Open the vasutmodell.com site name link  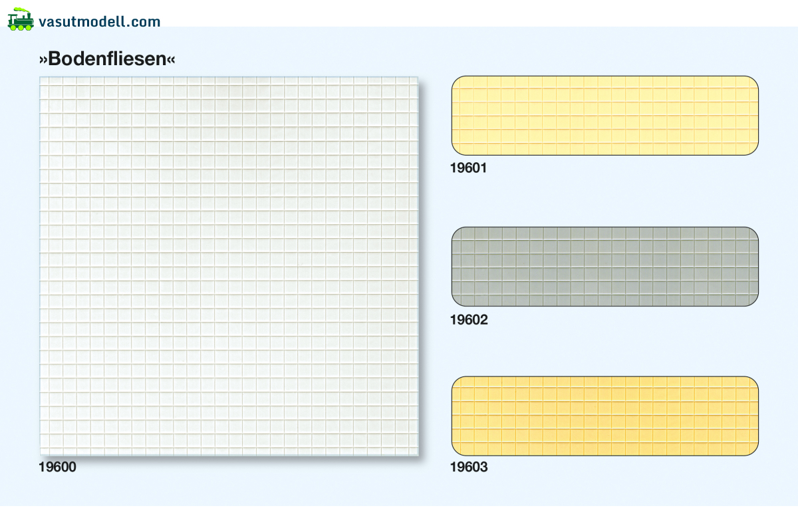(x=99, y=21)
